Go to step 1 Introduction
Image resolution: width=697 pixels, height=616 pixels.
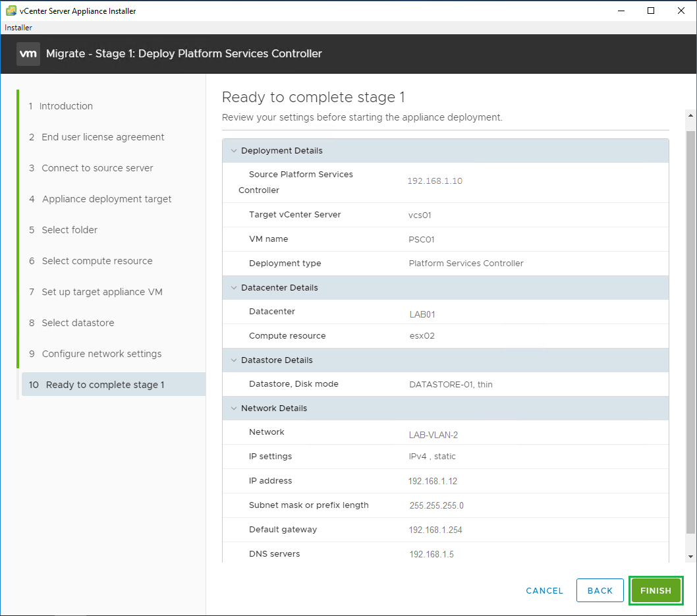[x=66, y=106]
